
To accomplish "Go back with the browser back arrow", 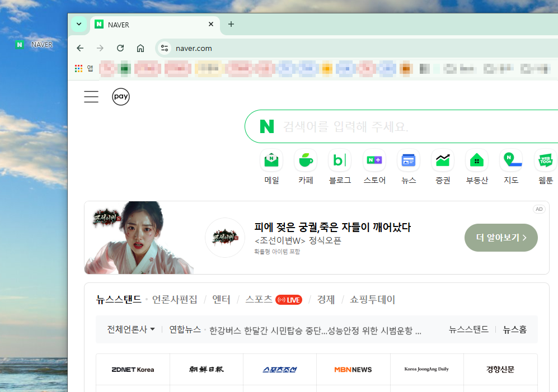I will 80,48.
